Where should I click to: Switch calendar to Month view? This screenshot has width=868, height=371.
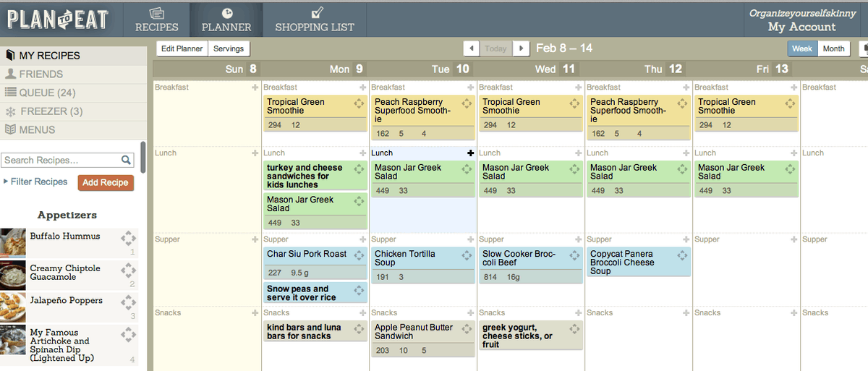pos(833,48)
